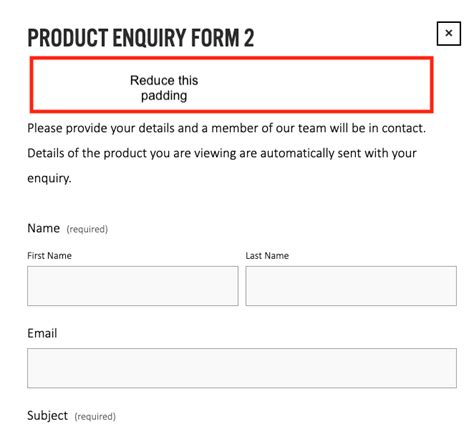Click the '(required)' note beside Name
474x429 pixels.
pos(87,229)
